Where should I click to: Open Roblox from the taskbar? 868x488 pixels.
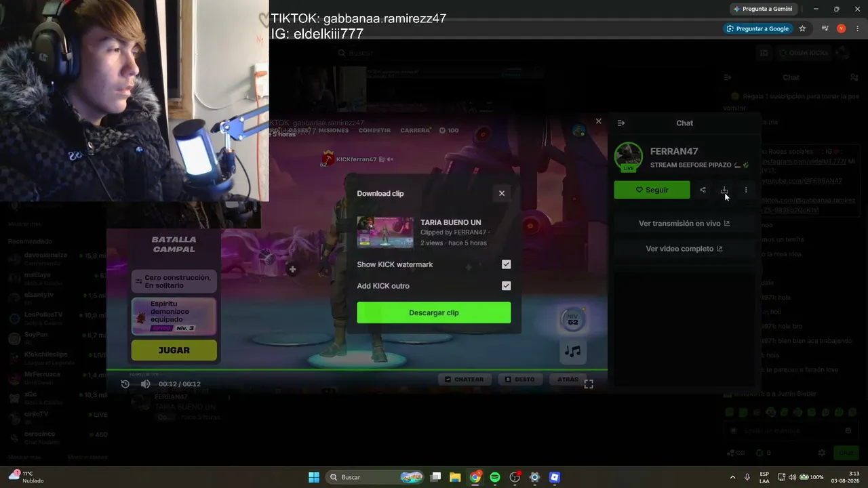pos(555,477)
